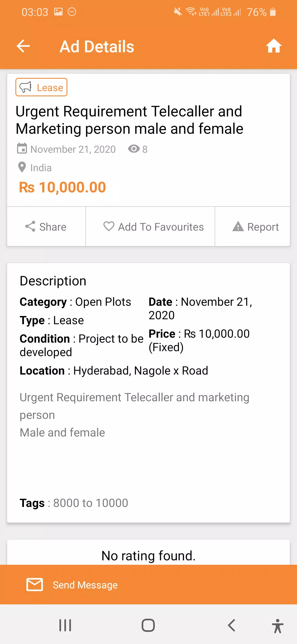This screenshot has width=297, height=644.
Task: Open recent apps from navigation bar
Action: click(x=65, y=625)
